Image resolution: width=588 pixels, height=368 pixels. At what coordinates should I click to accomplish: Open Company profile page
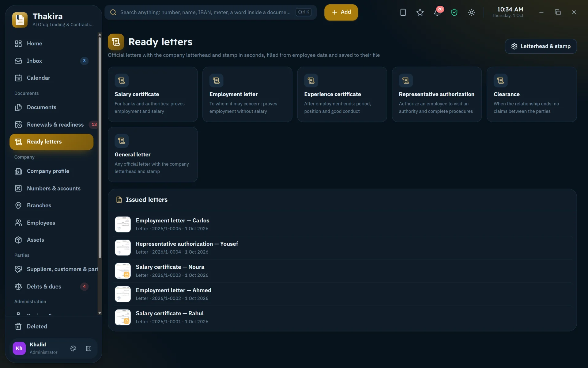pyautogui.click(x=51, y=171)
